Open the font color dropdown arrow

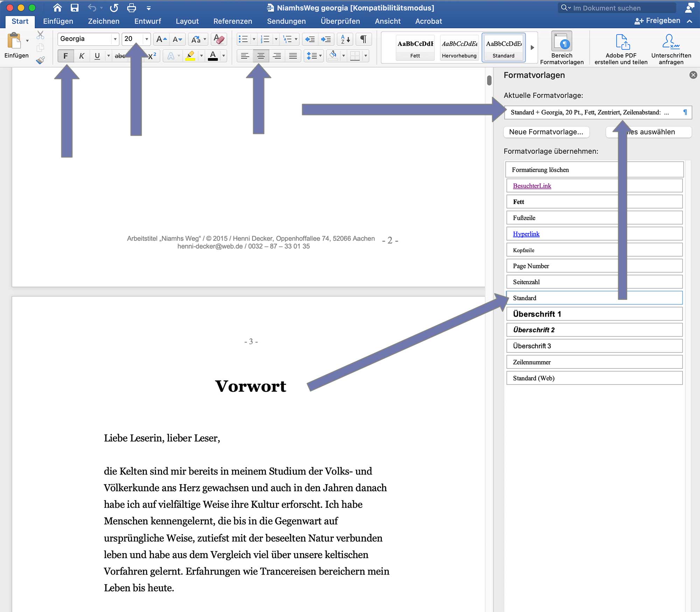pyautogui.click(x=224, y=56)
